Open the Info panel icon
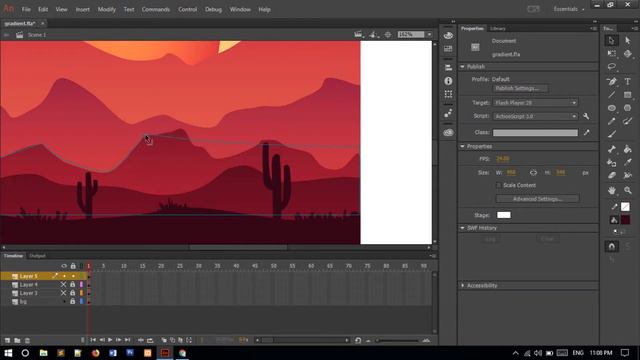640x360 pixels. 448,81
